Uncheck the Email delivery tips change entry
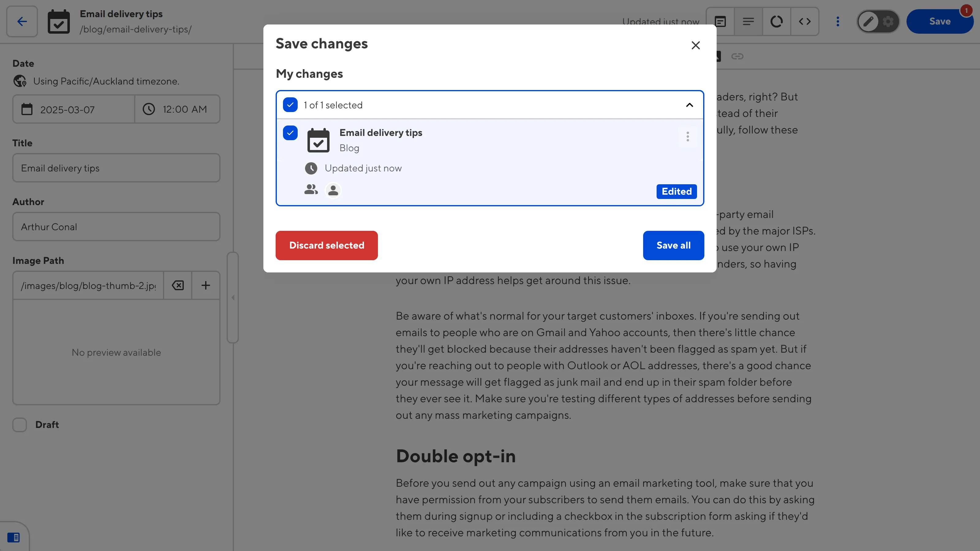The width and height of the screenshot is (980, 551). 290,133
